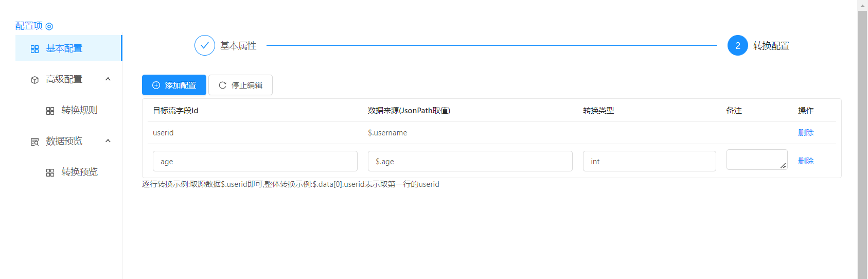The height and width of the screenshot is (279, 868).
Task: Go to 转换预览 menu item
Action: 79,172
